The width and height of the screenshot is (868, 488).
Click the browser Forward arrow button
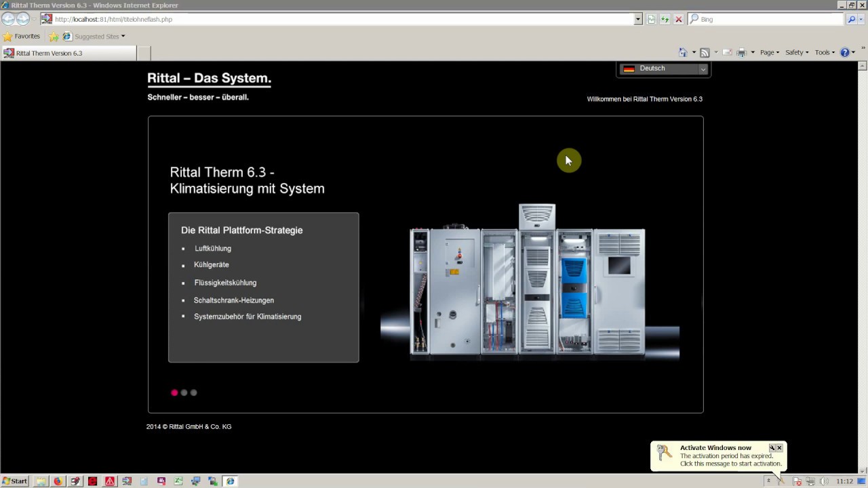(x=23, y=19)
